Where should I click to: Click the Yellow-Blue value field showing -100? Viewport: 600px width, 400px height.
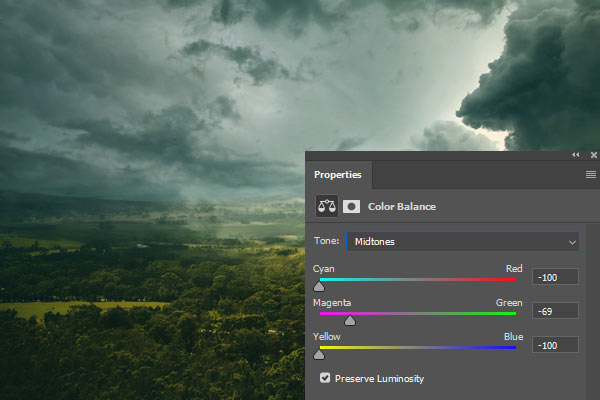click(x=555, y=345)
